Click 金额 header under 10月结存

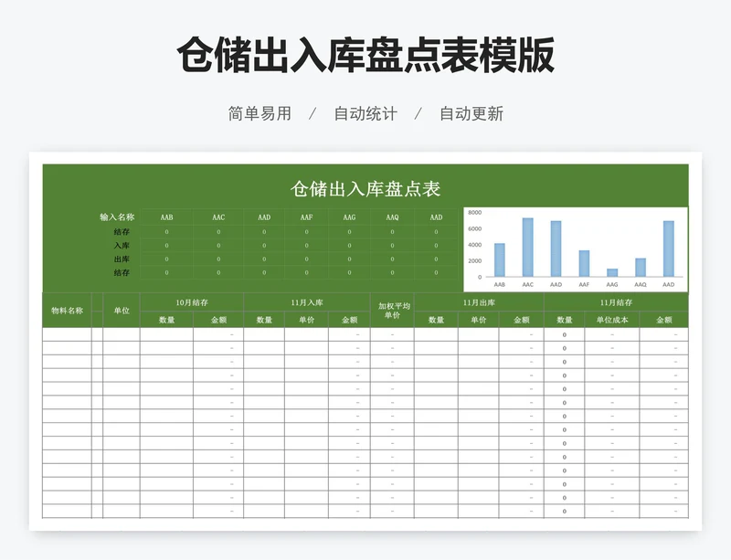coord(218,320)
